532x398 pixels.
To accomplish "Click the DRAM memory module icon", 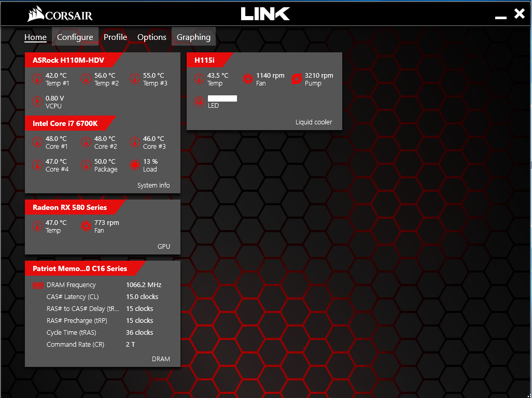I will [38, 286].
